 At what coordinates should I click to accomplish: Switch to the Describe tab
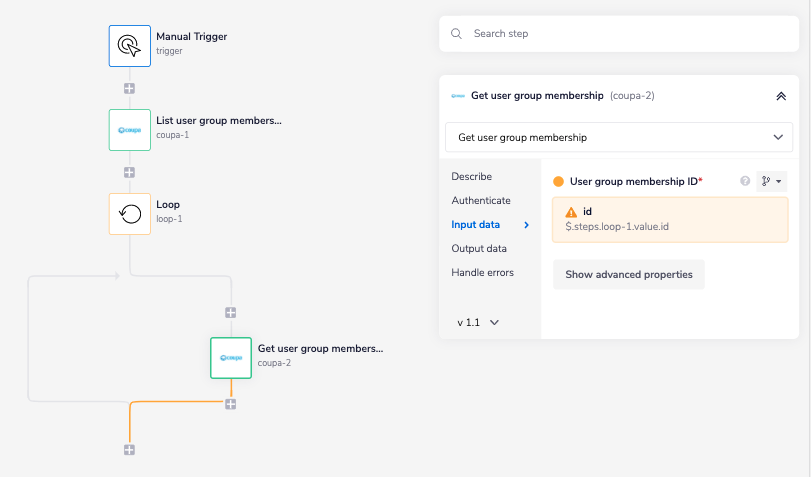point(471,176)
